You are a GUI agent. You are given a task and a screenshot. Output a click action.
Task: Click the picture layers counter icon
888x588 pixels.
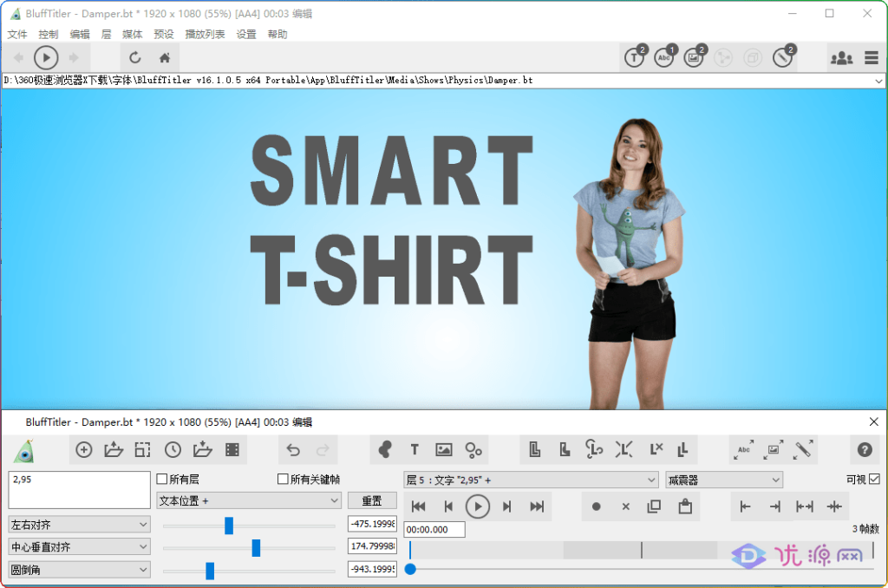coord(695,56)
